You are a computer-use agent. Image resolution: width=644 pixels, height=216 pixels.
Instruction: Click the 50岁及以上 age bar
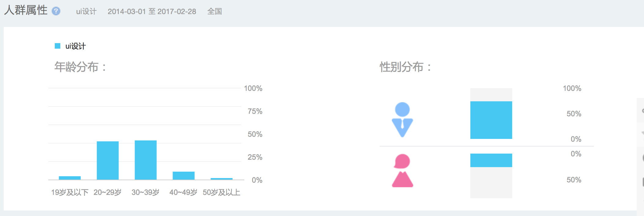pos(222,179)
